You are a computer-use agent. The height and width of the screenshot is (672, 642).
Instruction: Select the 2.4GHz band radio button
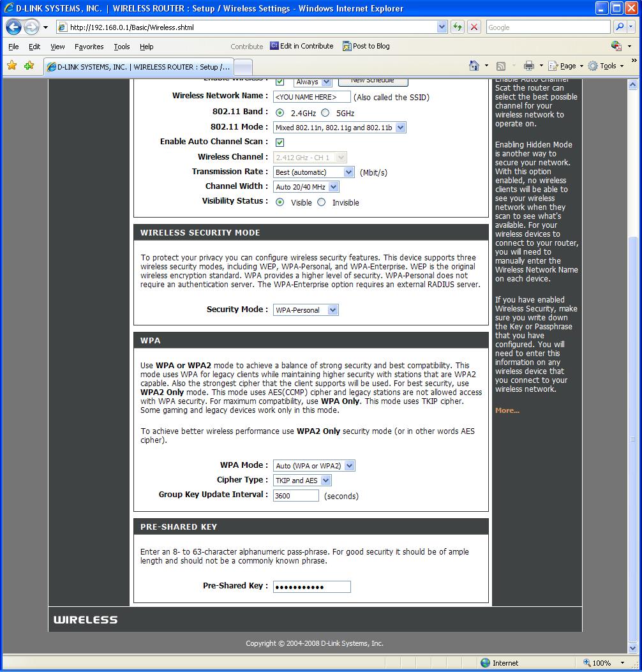click(280, 113)
